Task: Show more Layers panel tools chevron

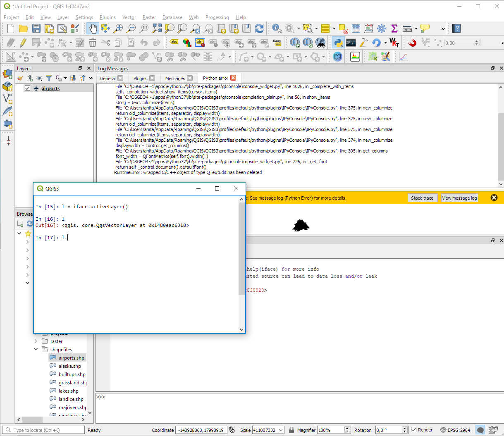Action: click(x=91, y=78)
